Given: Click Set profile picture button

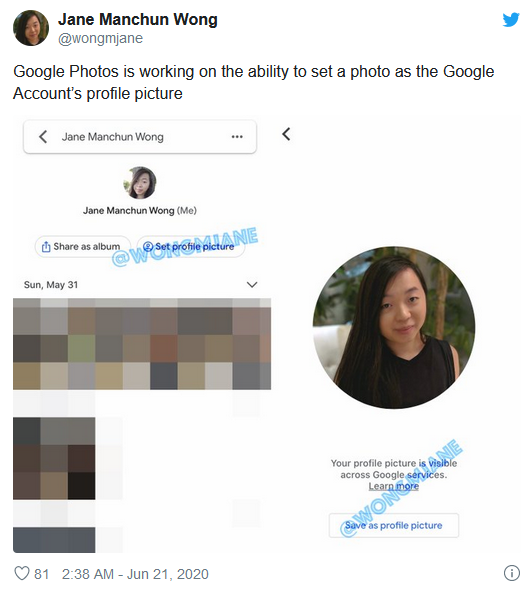Looking at the screenshot, I should click(x=191, y=247).
